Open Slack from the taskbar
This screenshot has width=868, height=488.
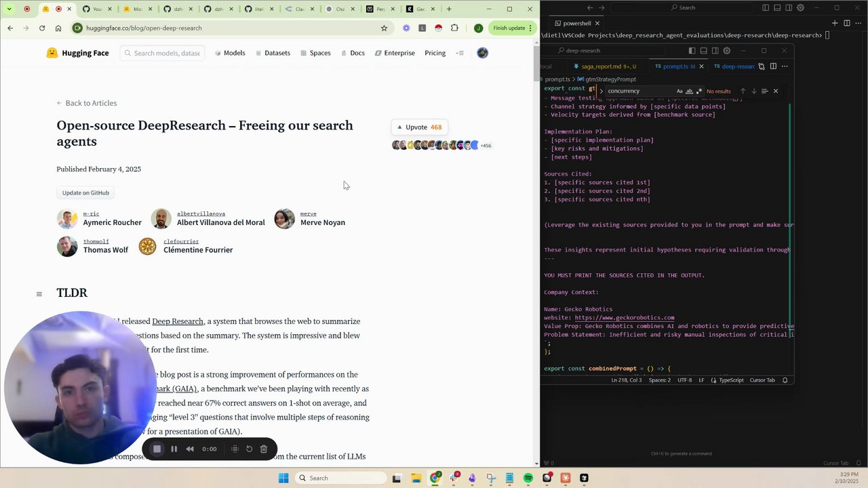(454, 478)
